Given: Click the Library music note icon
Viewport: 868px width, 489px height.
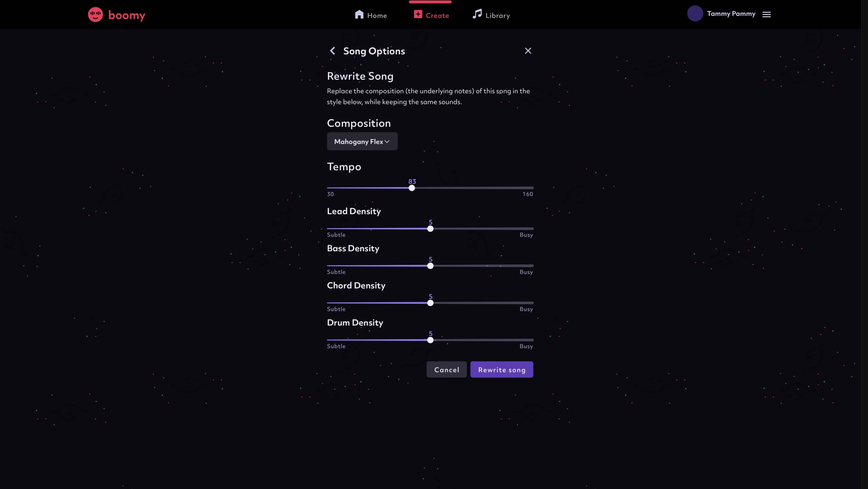Looking at the screenshot, I should (477, 14).
